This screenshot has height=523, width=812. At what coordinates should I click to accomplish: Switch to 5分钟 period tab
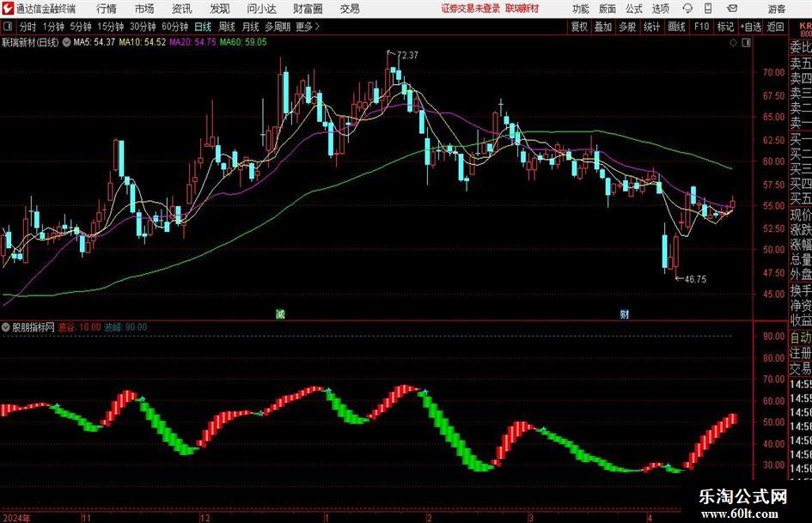tap(80, 27)
